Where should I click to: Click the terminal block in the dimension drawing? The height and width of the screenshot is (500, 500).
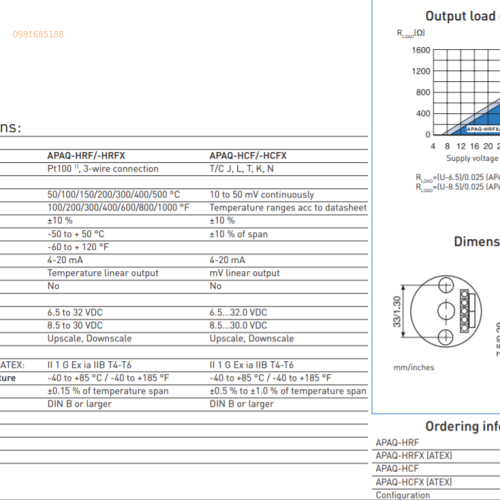[x=465, y=311]
